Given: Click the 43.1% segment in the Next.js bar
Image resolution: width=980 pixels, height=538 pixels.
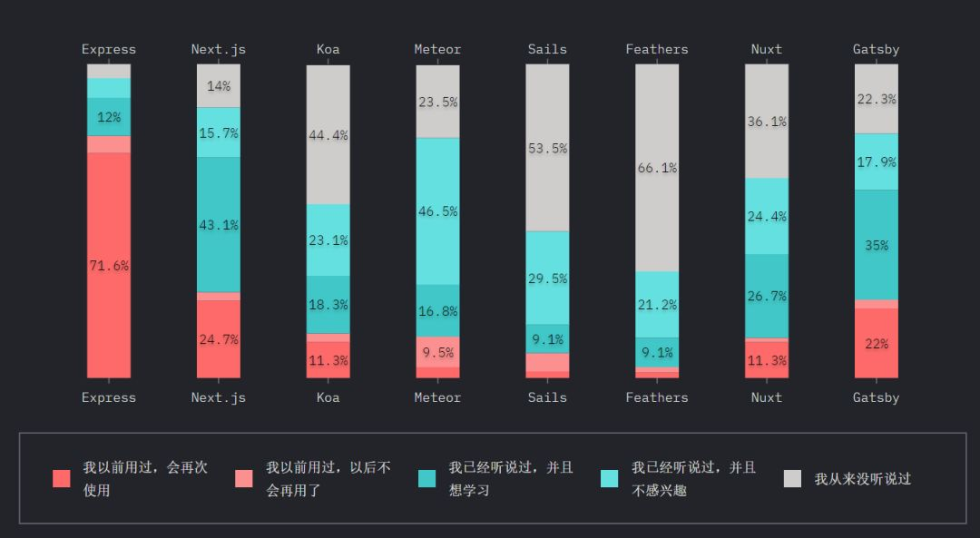Looking at the screenshot, I should click(219, 225).
